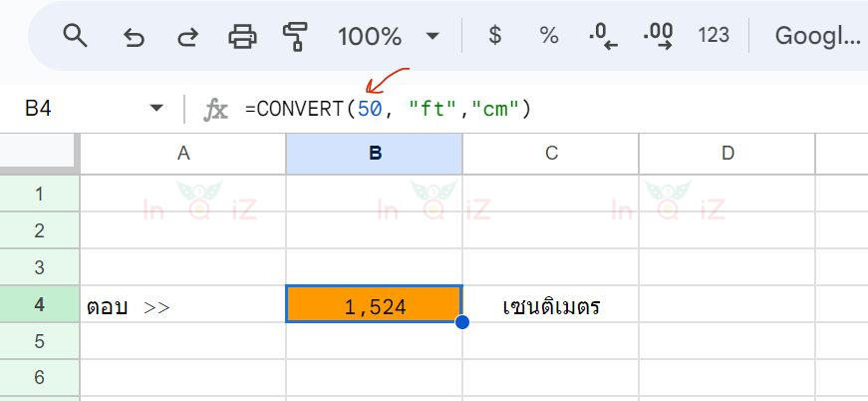Select row 6 header
Screen dimensions: 868x401
tap(39, 378)
